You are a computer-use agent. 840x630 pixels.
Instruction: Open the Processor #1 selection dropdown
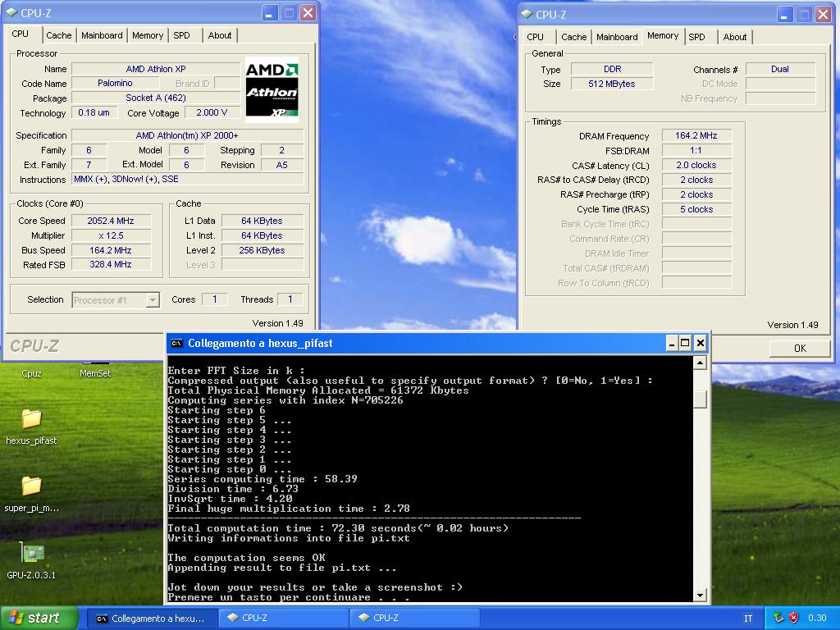point(153,300)
